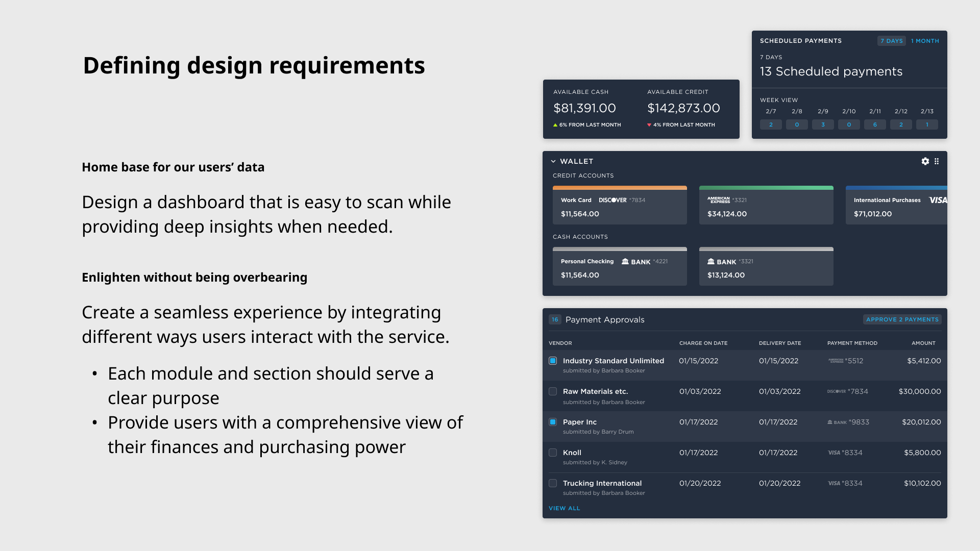Image resolution: width=980 pixels, height=551 pixels.
Task: Check the Raw Materials etc. checkbox
Action: pos(553,391)
